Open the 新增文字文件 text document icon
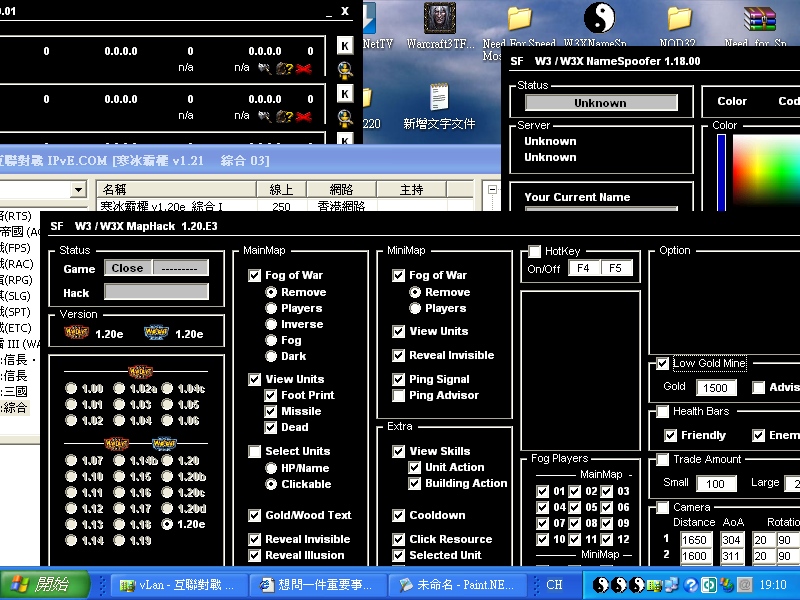Image resolution: width=800 pixels, height=600 pixels. (438, 99)
